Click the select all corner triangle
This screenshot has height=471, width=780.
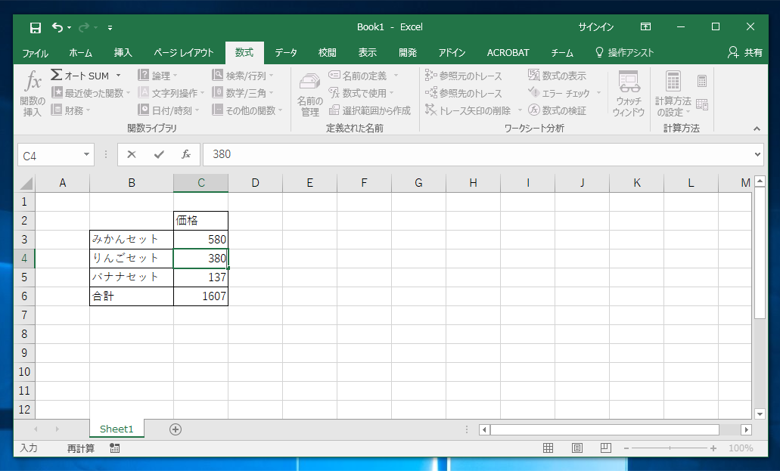[25, 184]
